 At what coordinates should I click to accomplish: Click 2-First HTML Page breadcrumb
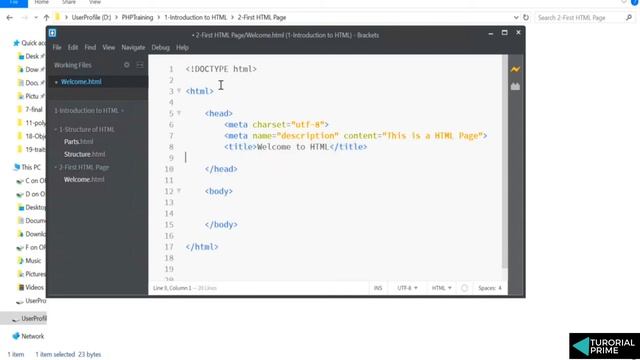(262, 18)
